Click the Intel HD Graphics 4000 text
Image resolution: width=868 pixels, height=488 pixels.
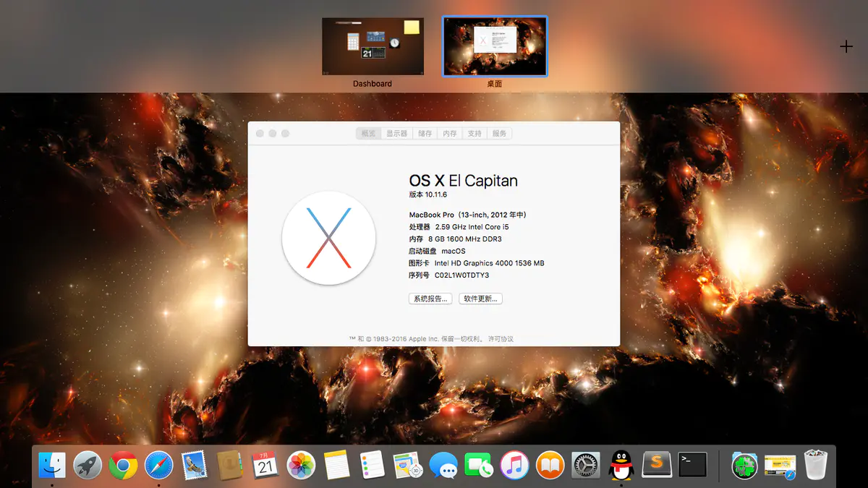click(x=489, y=263)
